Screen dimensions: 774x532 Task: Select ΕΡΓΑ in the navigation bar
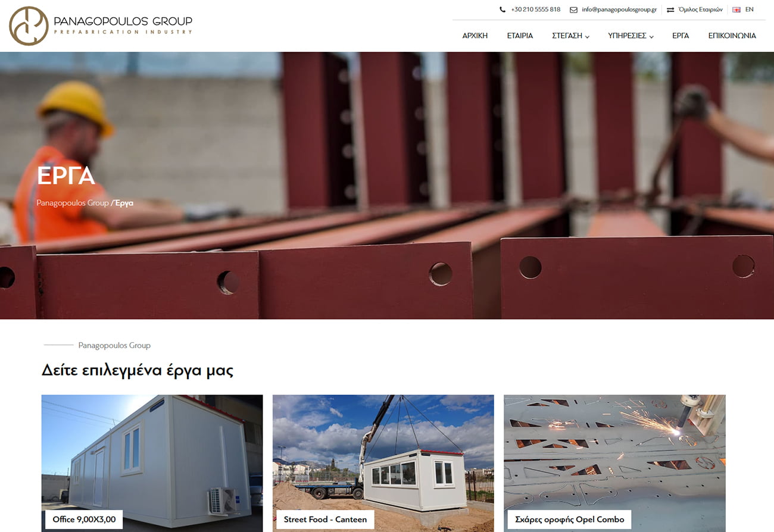coord(681,36)
